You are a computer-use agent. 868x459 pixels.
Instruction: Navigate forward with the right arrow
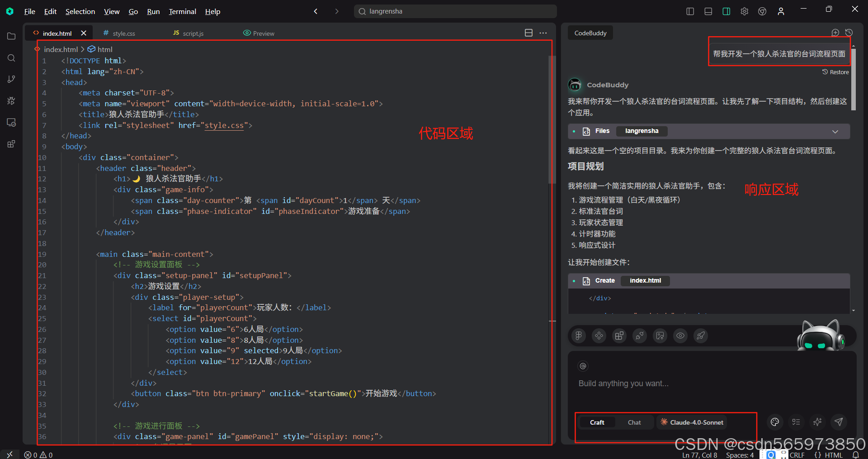[336, 11]
